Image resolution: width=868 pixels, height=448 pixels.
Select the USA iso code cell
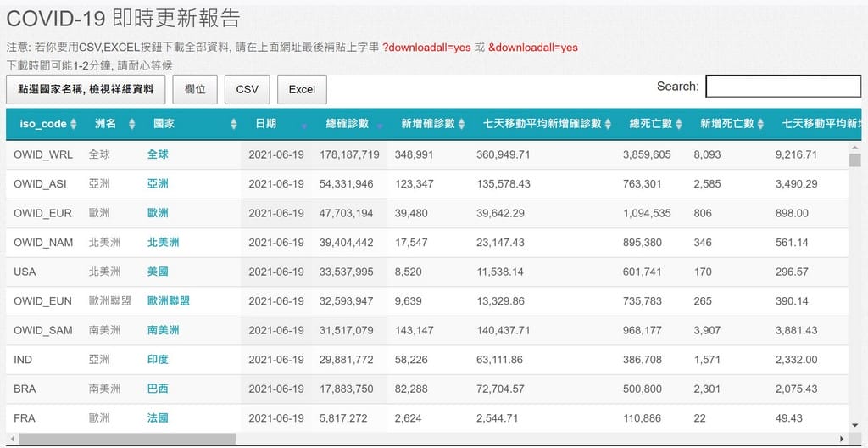click(x=43, y=272)
